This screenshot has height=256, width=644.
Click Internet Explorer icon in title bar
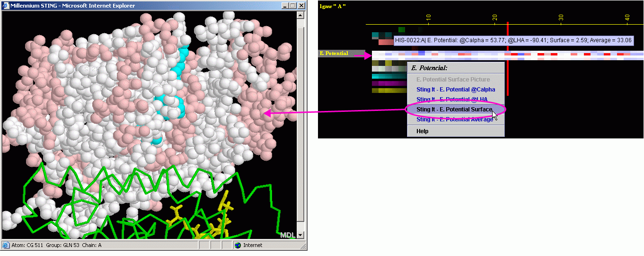6,6
